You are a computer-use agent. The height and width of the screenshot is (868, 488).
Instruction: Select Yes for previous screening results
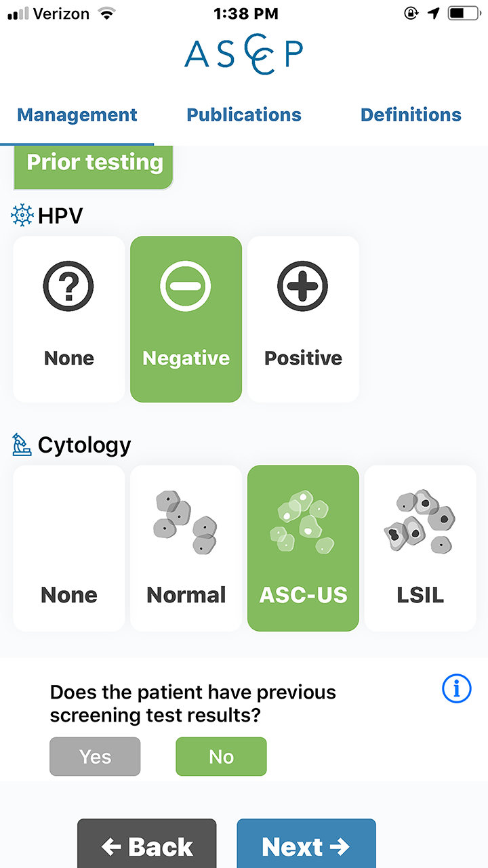tap(95, 756)
